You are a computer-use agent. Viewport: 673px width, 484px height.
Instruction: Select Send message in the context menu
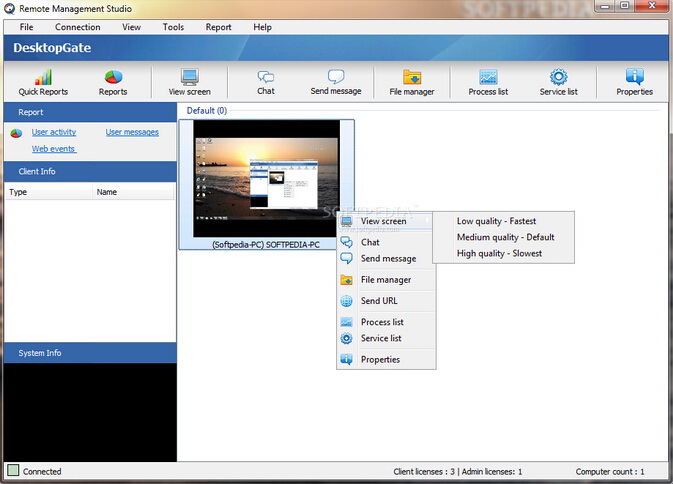pos(386,258)
